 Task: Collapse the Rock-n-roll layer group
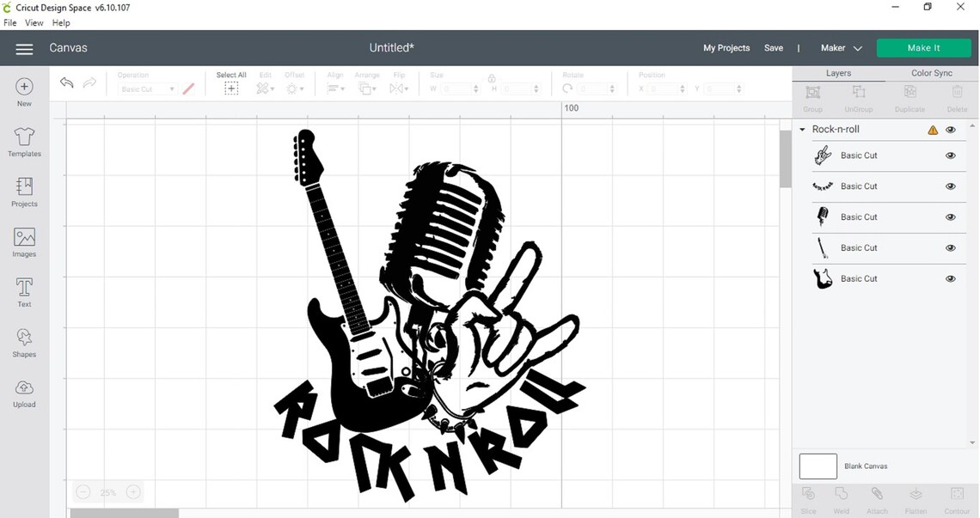click(801, 129)
